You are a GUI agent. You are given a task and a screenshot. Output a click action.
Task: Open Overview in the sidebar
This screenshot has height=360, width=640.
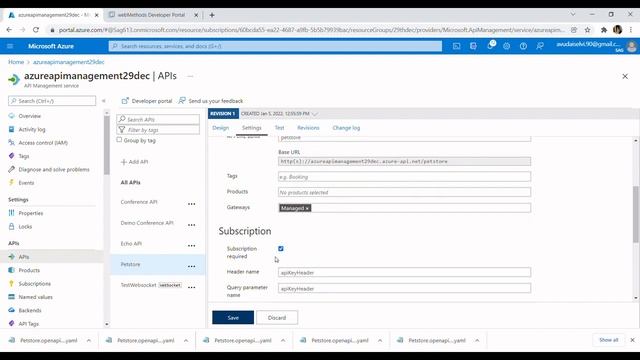29,116
